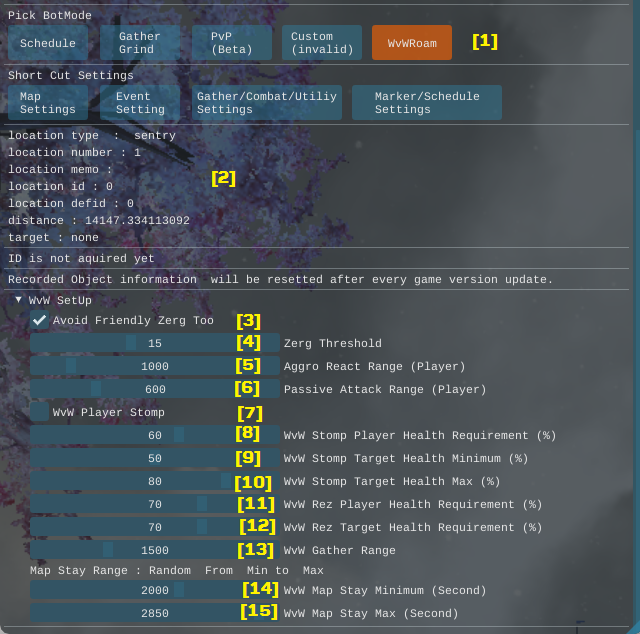Adjust WvW Rez Target Health Requirement slider

click(x=154, y=527)
